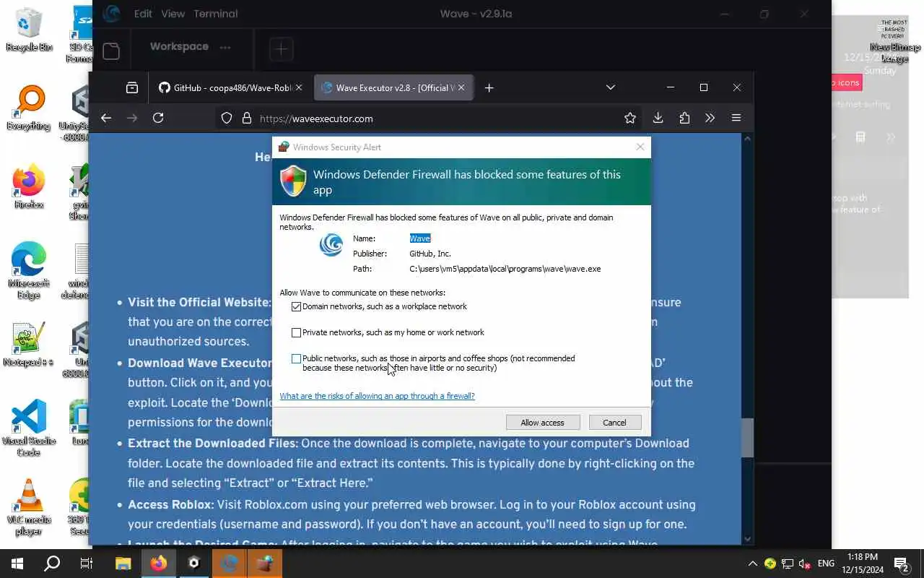This screenshot has height=578, width=924.
Task: Open the Terminal menu in Wave
Action: [215, 14]
